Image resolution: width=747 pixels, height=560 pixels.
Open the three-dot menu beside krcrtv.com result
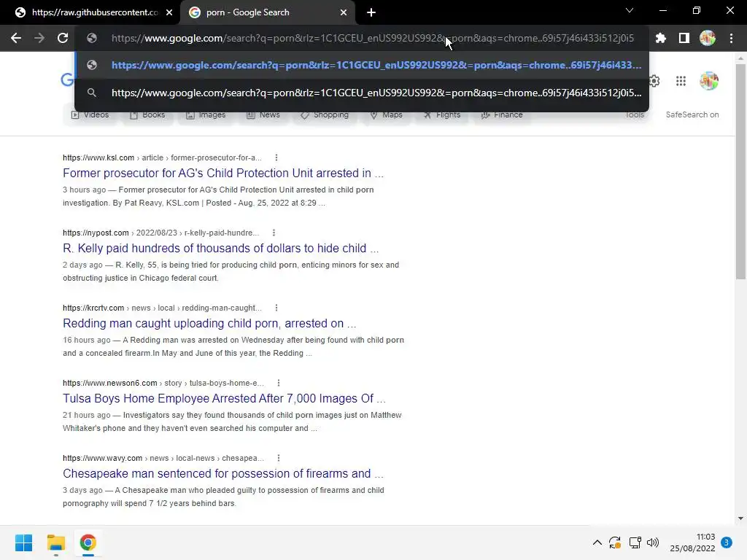(x=276, y=308)
